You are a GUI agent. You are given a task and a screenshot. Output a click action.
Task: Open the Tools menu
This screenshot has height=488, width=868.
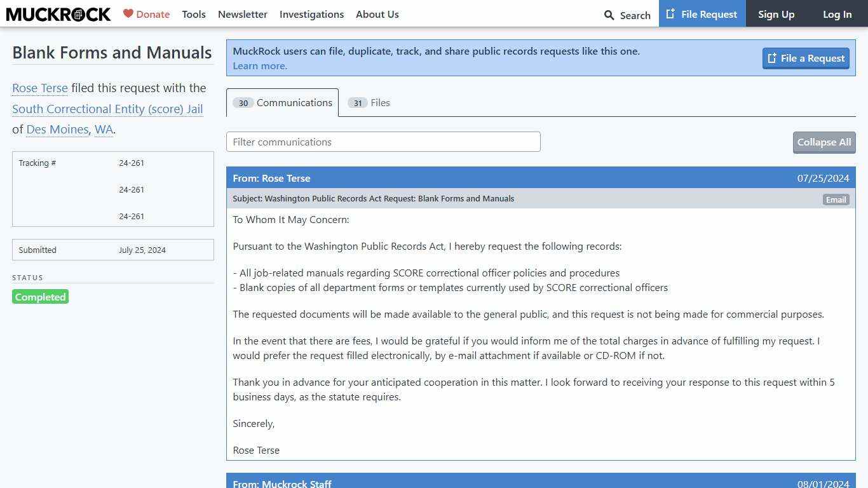[x=193, y=14]
